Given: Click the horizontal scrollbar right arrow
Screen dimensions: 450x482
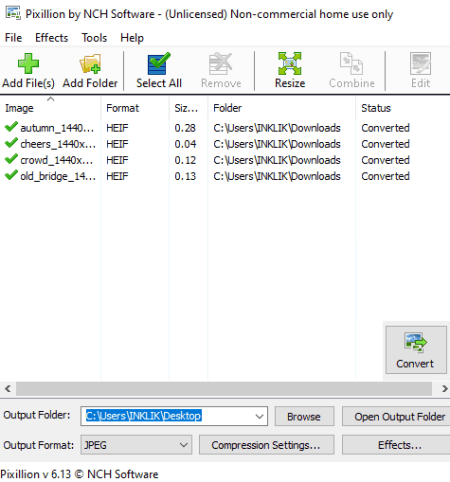Looking at the screenshot, I should tap(444, 389).
